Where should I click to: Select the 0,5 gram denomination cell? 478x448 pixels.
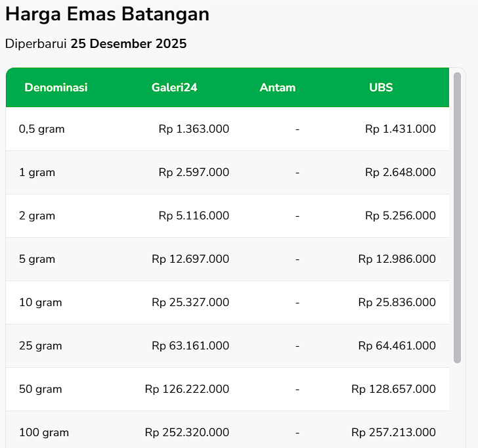42,129
